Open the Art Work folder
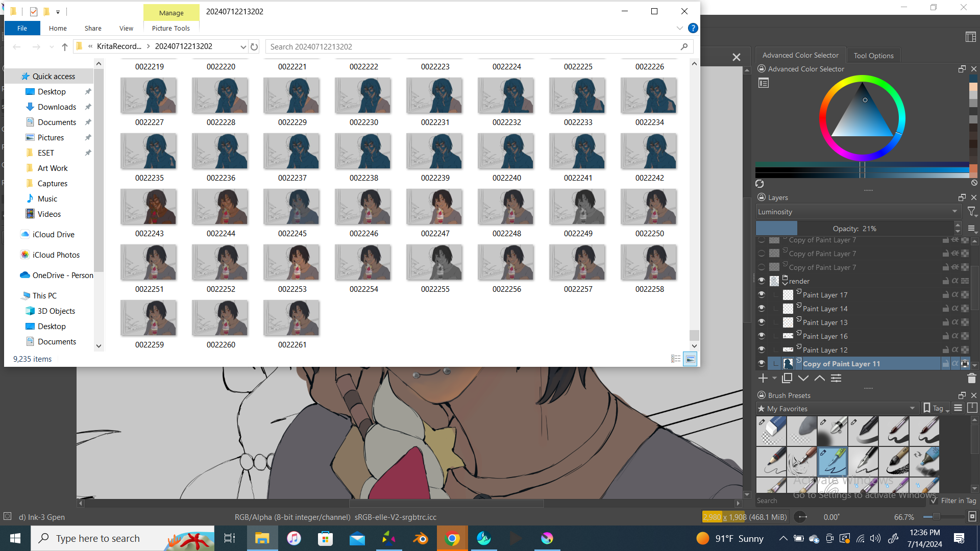980x551 pixels. click(53, 168)
